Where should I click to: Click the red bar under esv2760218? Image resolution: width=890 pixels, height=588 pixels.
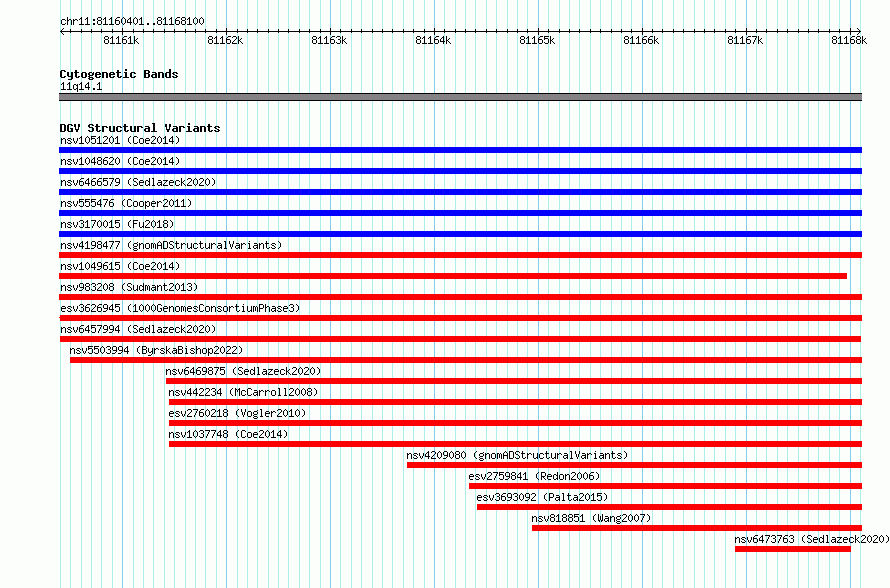point(515,423)
